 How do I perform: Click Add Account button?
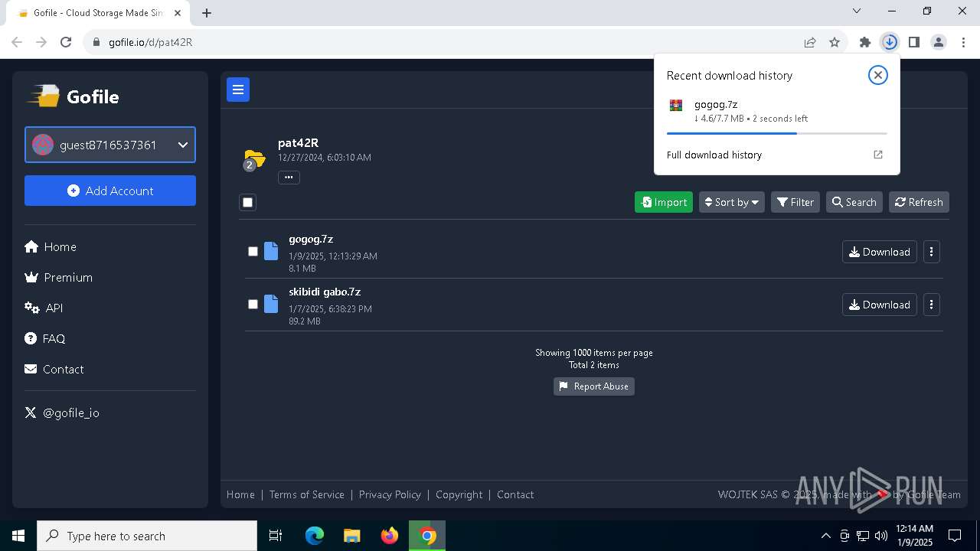pos(110,191)
